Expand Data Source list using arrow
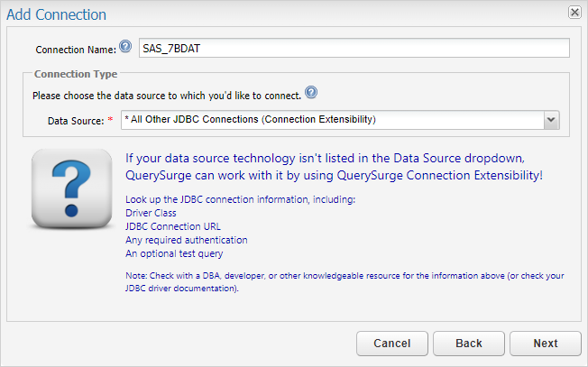The height and width of the screenshot is (367, 588). 551,120
